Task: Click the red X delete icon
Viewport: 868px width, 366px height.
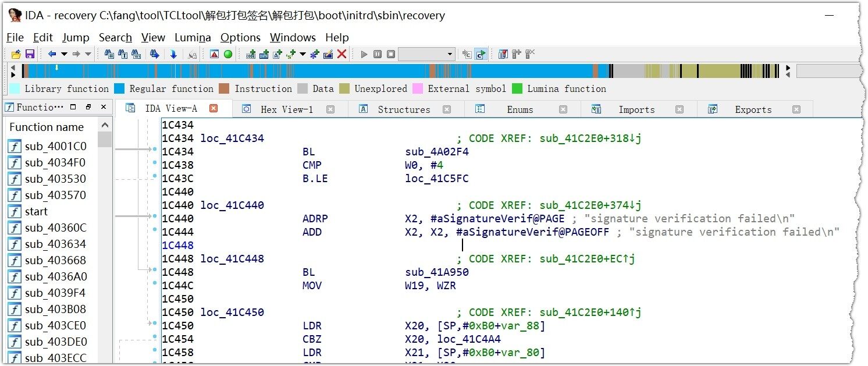Action: [342, 54]
